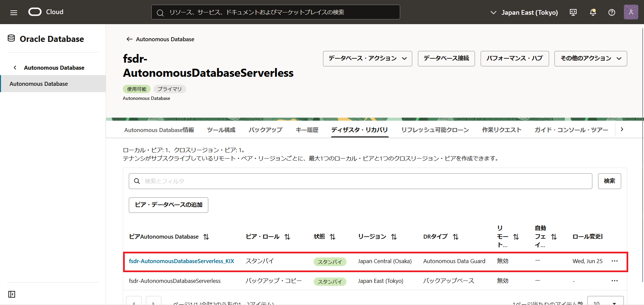Viewport: 644px width, 305px height.
Task: Sort by ピア・ロール column
Action: [x=287, y=237]
